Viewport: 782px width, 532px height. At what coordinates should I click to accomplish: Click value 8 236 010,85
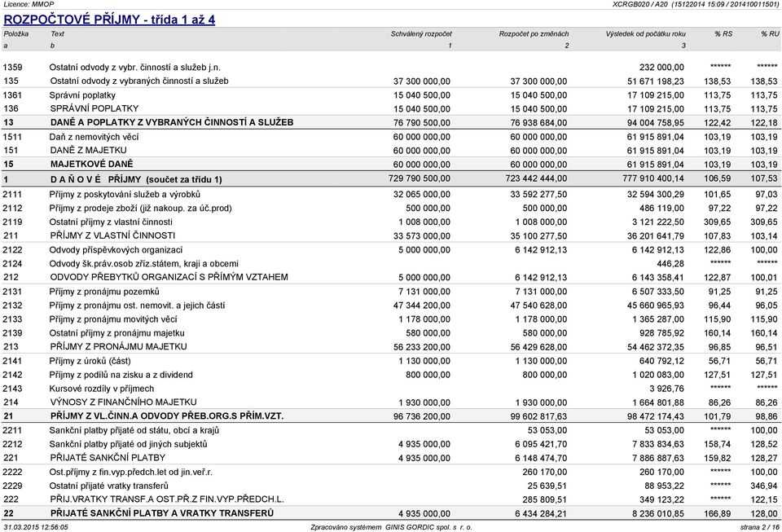click(x=658, y=513)
